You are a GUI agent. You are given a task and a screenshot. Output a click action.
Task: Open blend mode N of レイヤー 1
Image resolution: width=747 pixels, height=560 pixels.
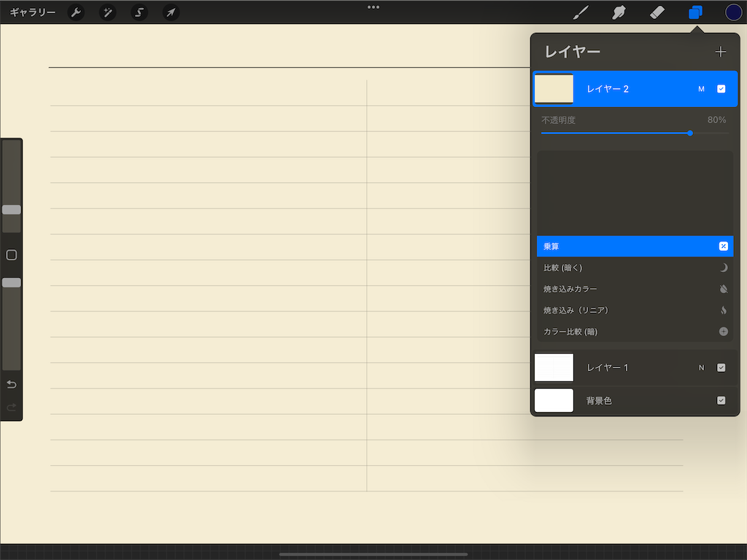[x=701, y=367]
